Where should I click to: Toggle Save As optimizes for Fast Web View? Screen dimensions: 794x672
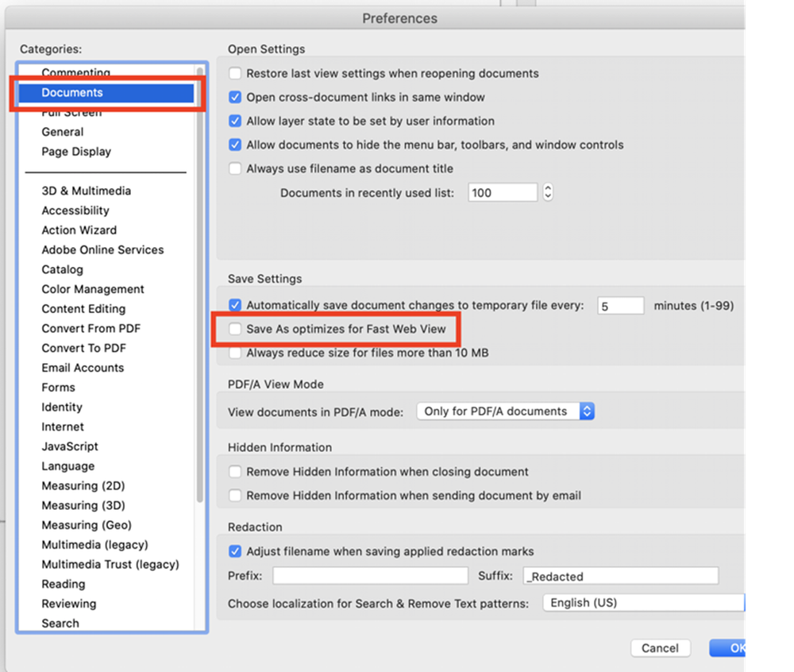pyautogui.click(x=235, y=329)
